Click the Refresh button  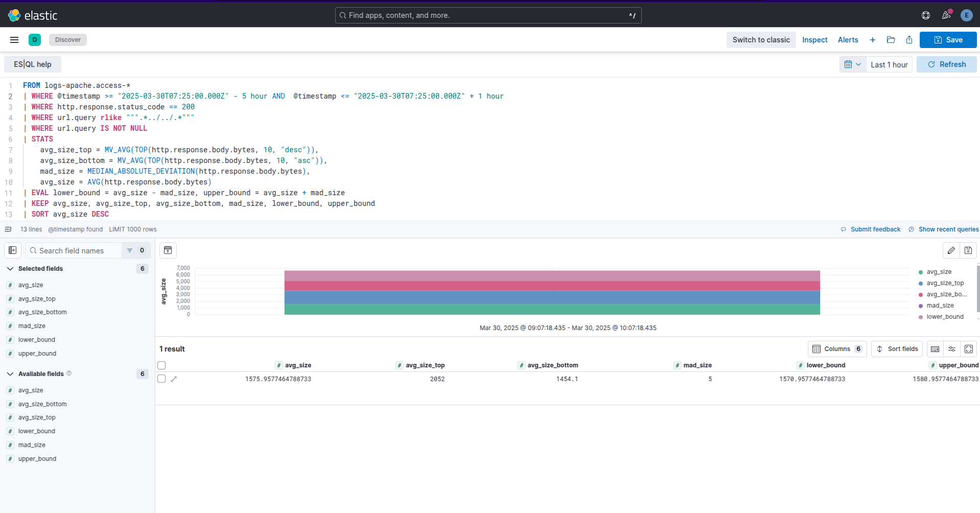946,64
